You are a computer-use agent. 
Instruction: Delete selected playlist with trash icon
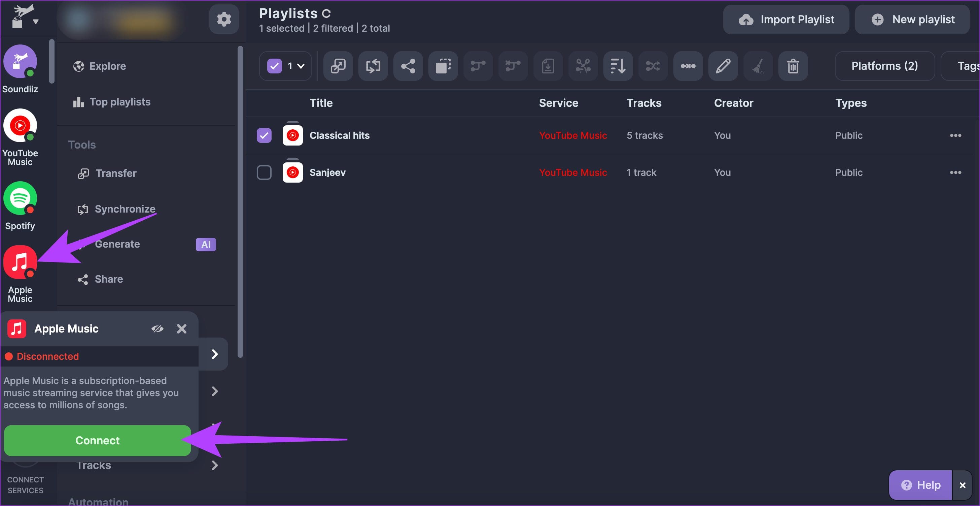793,66
